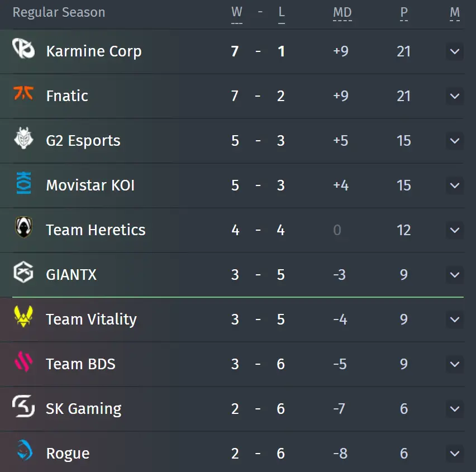Click the P points column header
The height and width of the screenshot is (472, 476).
click(404, 13)
